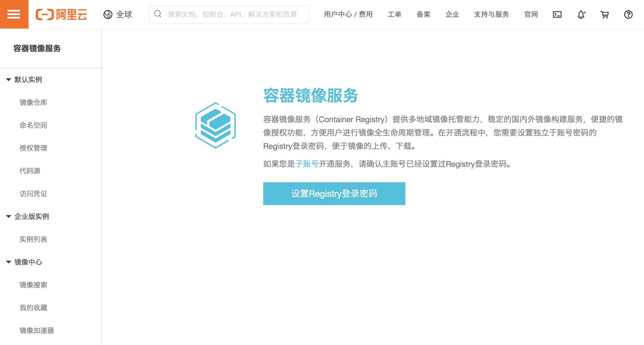Image resolution: width=644 pixels, height=345 pixels.
Task: Collapse the 企业版实例 section
Action: coord(8,216)
